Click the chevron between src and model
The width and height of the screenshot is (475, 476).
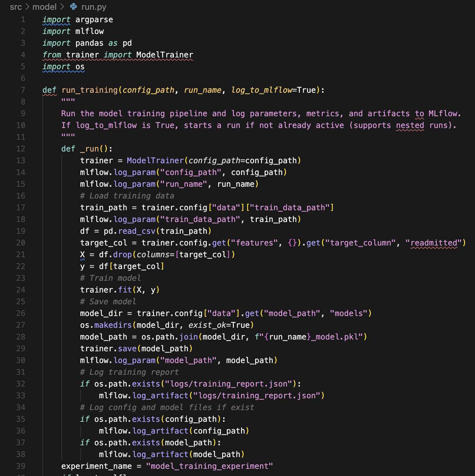pyautogui.click(x=27, y=7)
